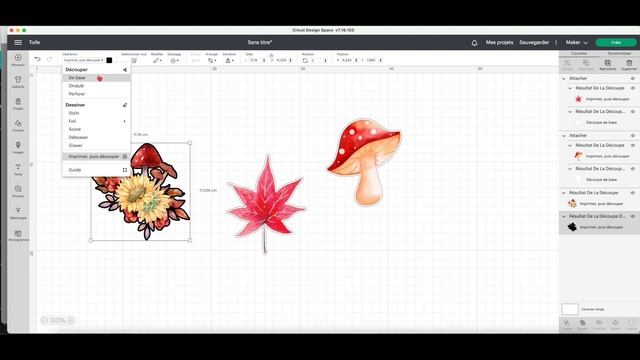The height and width of the screenshot is (360, 640).
Task: Zoom out with the minus button
Action: pos(44,320)
